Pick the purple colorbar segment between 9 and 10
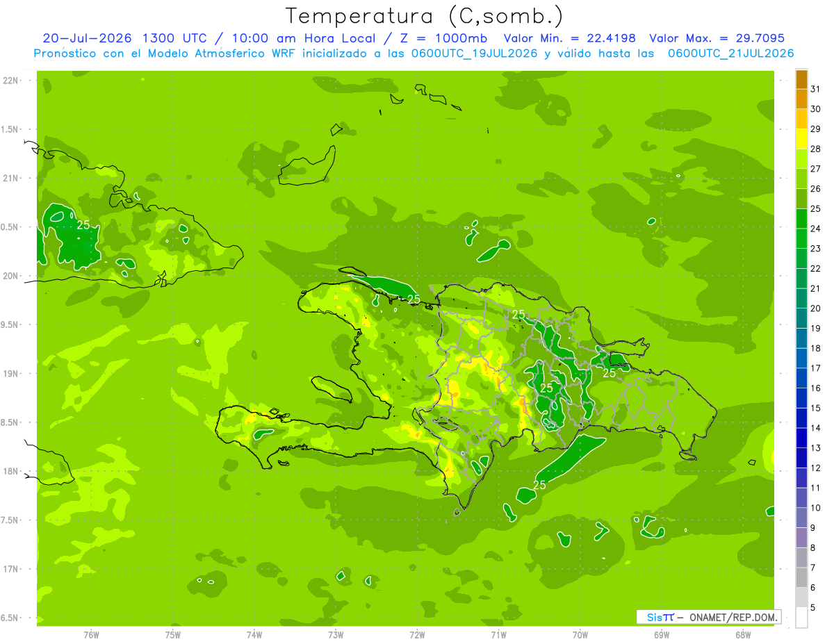The height and width of the screenshot is (644, 834). coord(801,518)
